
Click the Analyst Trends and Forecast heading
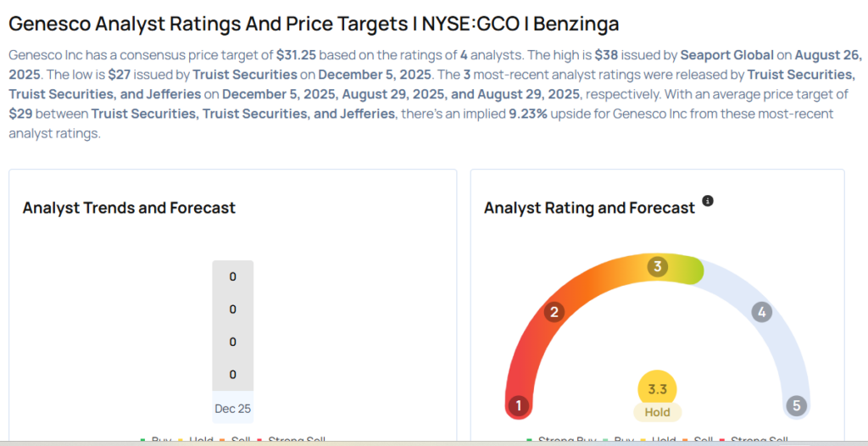129,208
